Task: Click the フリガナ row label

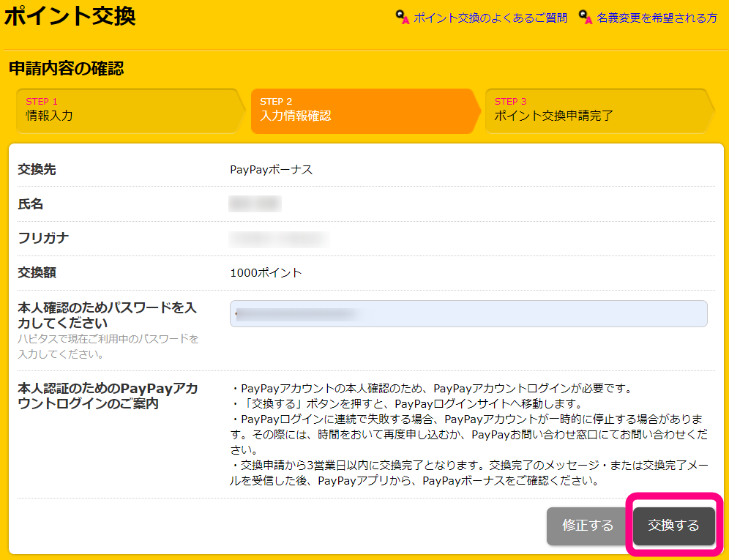Action: (43, 238)
